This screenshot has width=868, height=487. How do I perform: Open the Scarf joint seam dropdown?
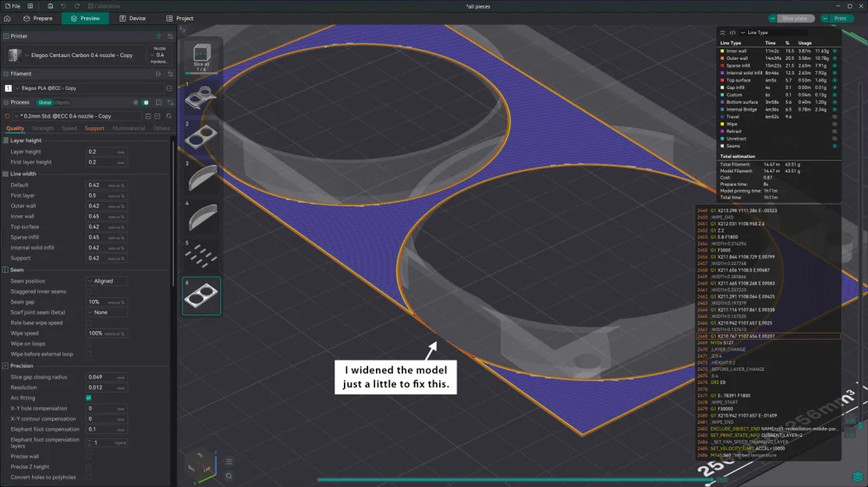106,312
